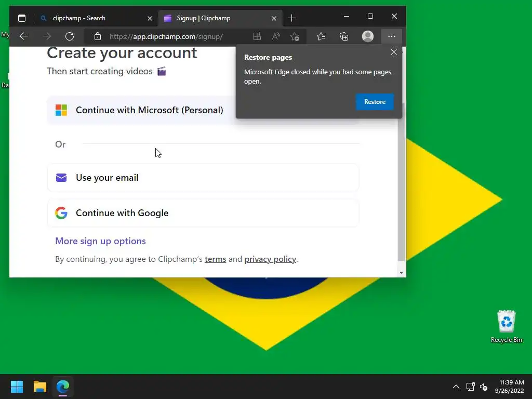Image resolution: width=532 pixels, height=399 pixels.
Task: Close the Signup | Clipchamp tab
Action: pyautogui.click(x=274, y=18)
